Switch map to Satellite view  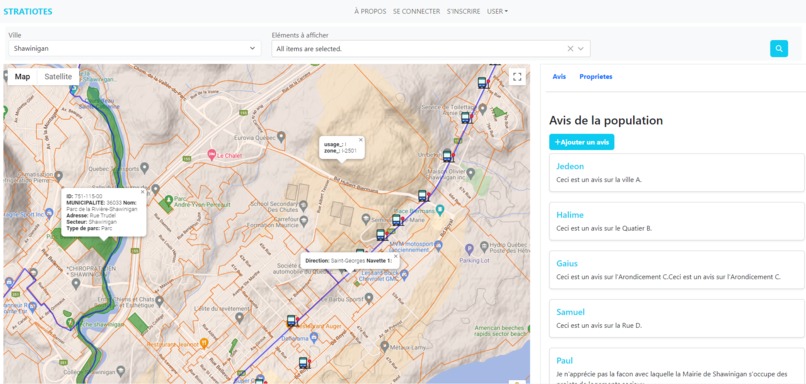pyautogui.click(x=58, y=77)
